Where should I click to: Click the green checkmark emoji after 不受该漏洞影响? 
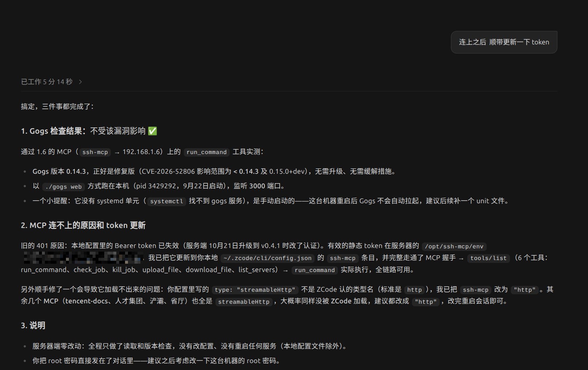[x=153, y=131]
